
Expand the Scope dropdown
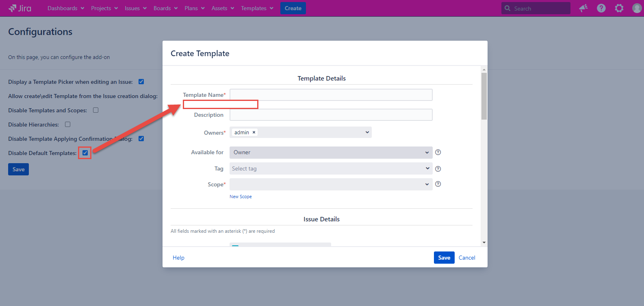click(x=331, y=184)
